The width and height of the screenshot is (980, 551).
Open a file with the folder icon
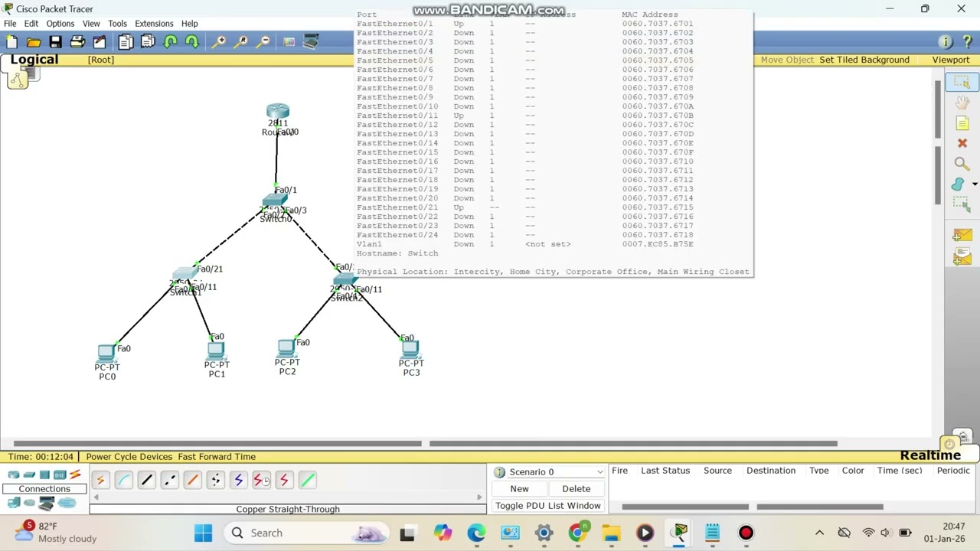(x=34, y=41)
